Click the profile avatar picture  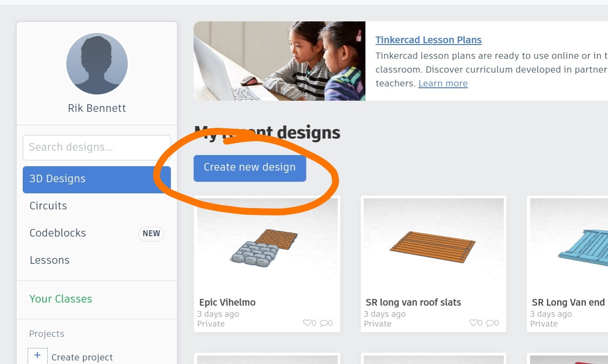tap(97, 64)
